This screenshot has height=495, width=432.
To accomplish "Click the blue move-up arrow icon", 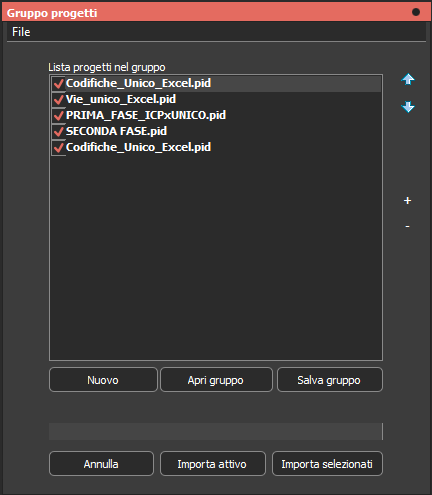I will 408,79.
